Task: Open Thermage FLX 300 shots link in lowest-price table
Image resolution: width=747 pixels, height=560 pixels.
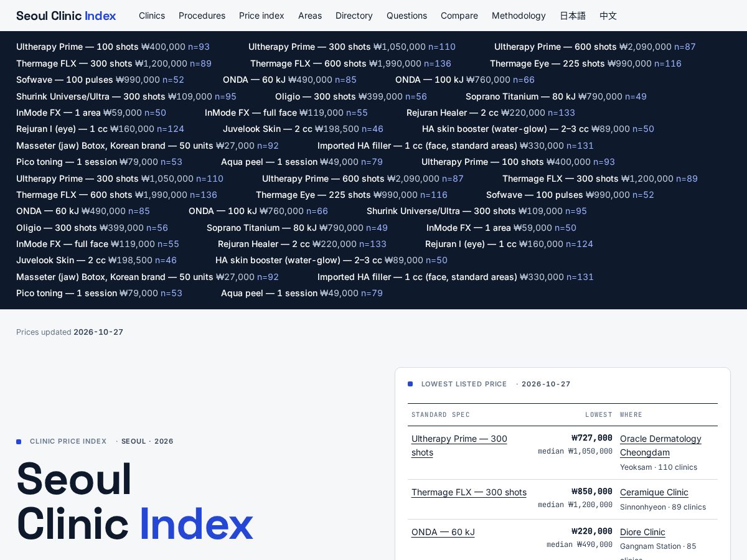Action: (x=469, y=492)
